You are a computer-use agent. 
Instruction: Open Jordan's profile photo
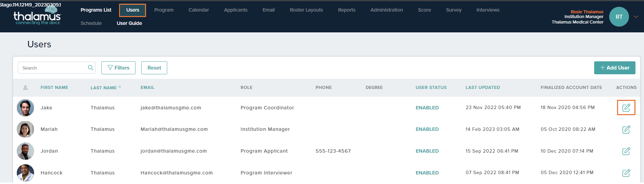(25, 151)
